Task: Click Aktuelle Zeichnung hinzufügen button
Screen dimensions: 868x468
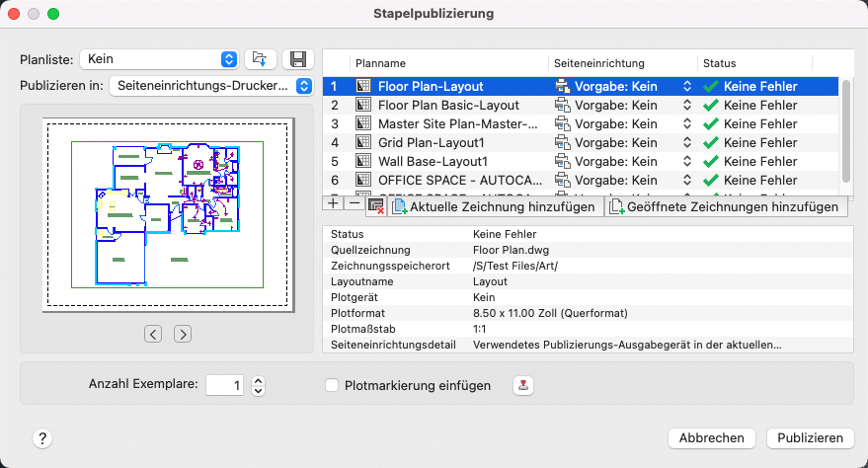Action: pyautogui.click(x=495, y=207)
